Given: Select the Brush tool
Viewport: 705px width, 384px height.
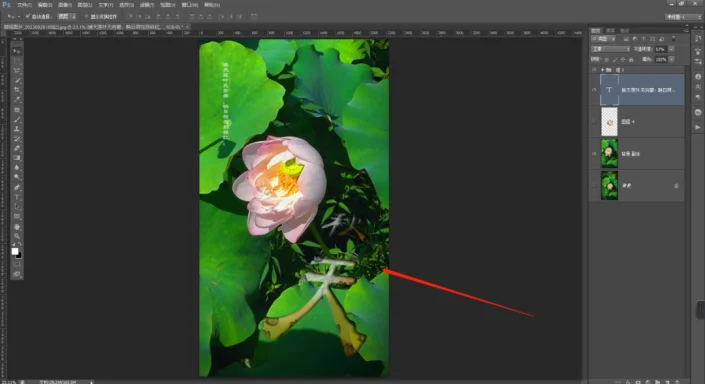Looking at the screenshot, I should (17, 119).
